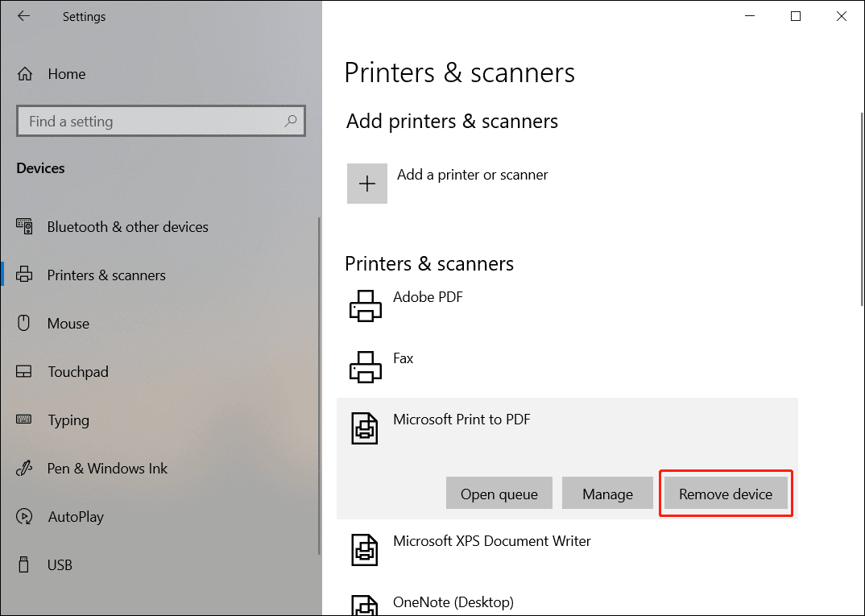Click the AutoPlay icon in sidebar

pos(24,516)
